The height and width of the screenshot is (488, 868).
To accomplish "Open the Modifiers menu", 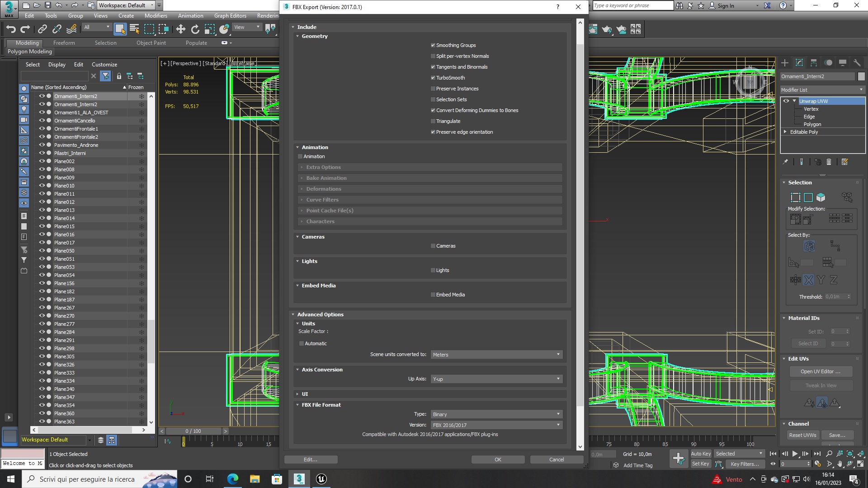I will (x=156, y=16).
